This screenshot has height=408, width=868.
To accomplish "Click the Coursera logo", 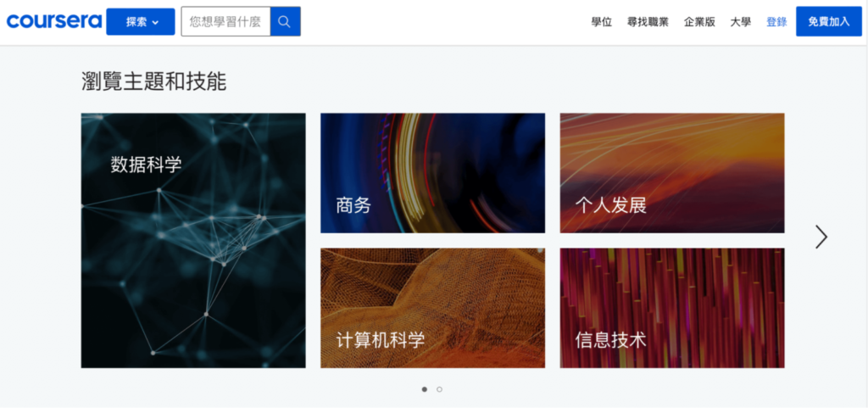I will [54, 21].
